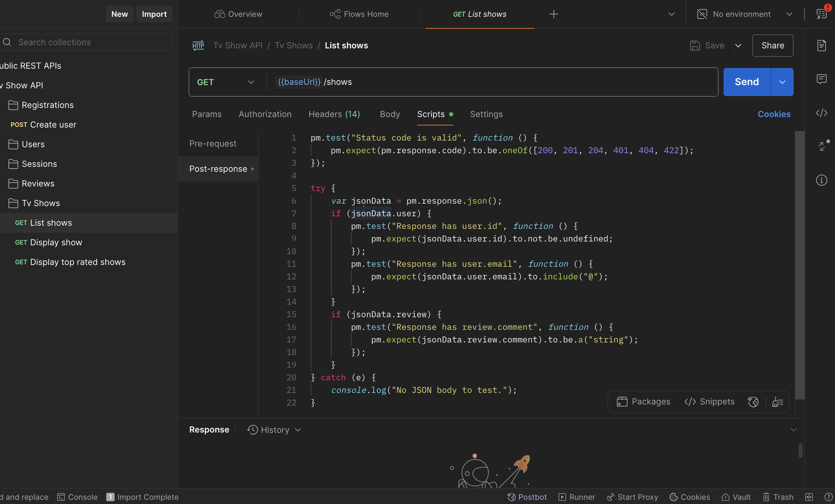Viewport: 835px width, 504px height.
Task: Open Packages in script editor
Action: [643, 402]
